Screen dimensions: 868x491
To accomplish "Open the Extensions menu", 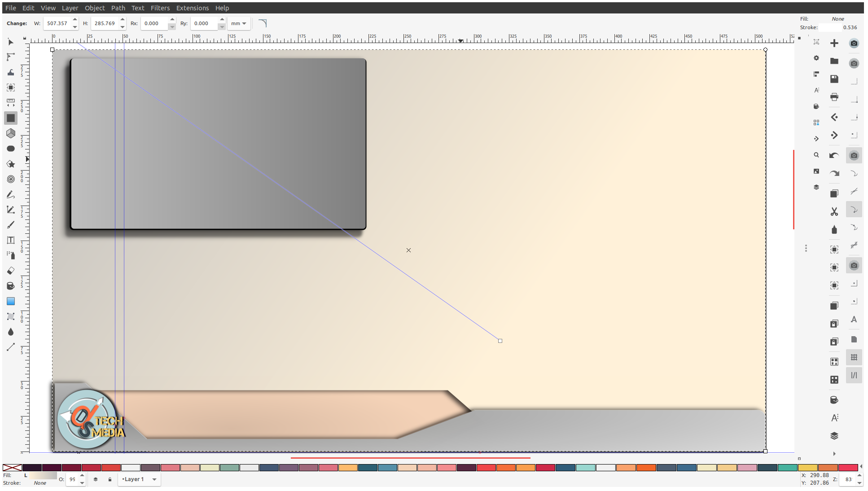I will (x=192, y=8).
